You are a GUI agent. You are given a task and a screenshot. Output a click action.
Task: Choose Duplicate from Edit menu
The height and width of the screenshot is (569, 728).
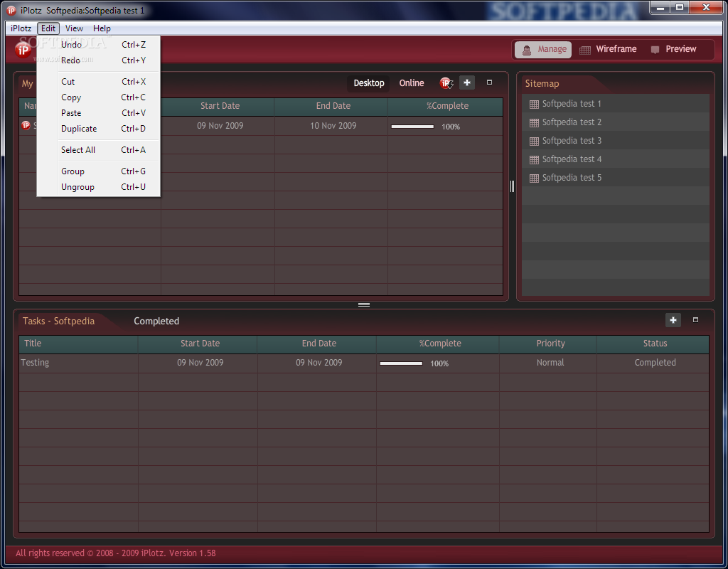click(x=98, y=129)
